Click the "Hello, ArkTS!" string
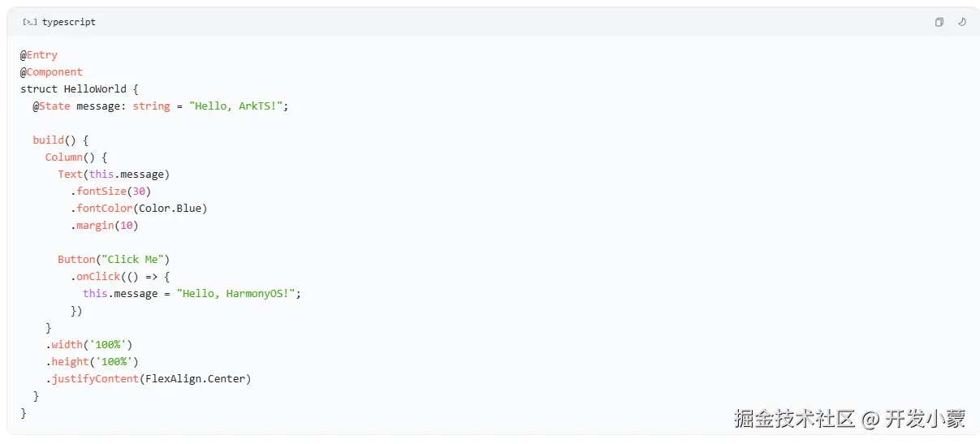 tap(239, 106)
